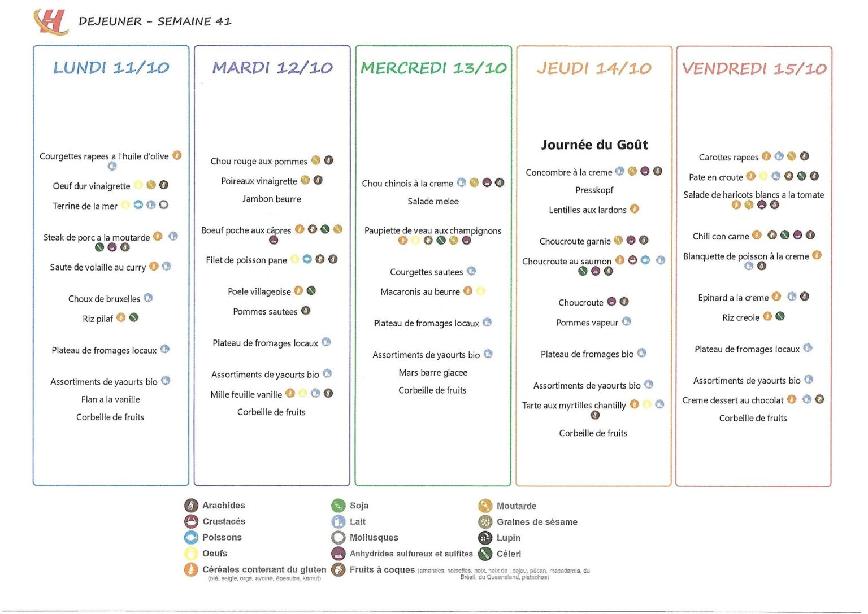Click the Journée du Goût title
Viewport: 868px width, 614px height.
click(x=594, y=145)
